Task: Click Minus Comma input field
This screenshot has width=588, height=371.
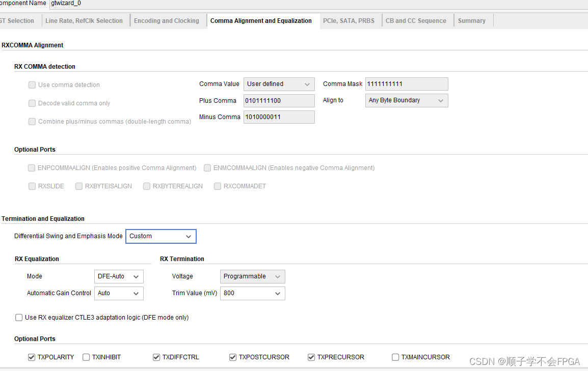Action: (279, 117)
